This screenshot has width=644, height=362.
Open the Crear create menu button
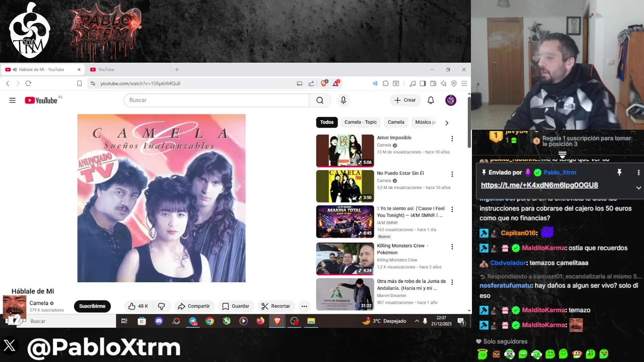tap(405, 100)
